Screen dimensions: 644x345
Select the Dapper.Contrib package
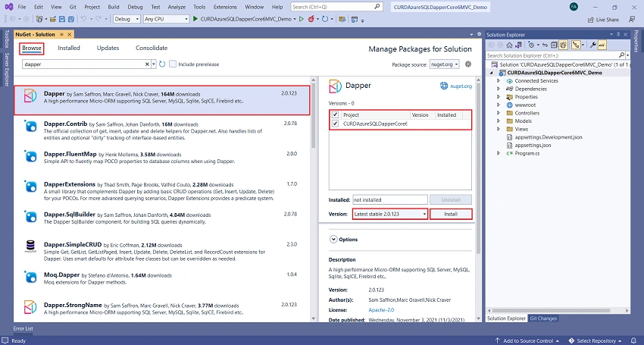pyautogui.click(x=162, y=130)
